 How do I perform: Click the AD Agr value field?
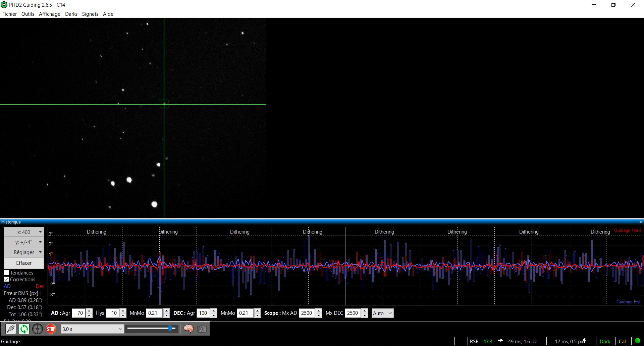pyautogui.click(x=79, y=313)
